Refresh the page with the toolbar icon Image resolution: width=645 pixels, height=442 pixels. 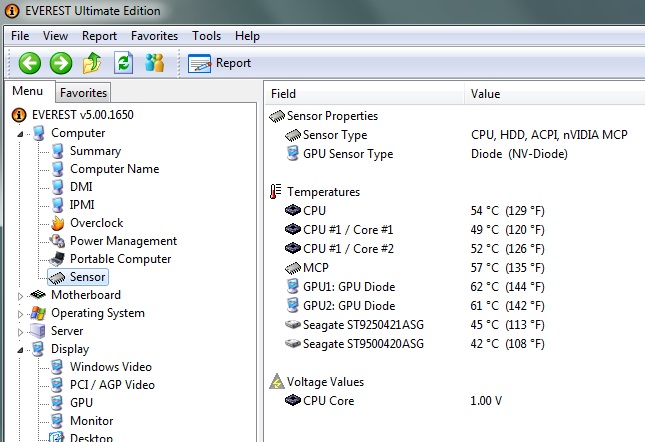tap(123, 63)
